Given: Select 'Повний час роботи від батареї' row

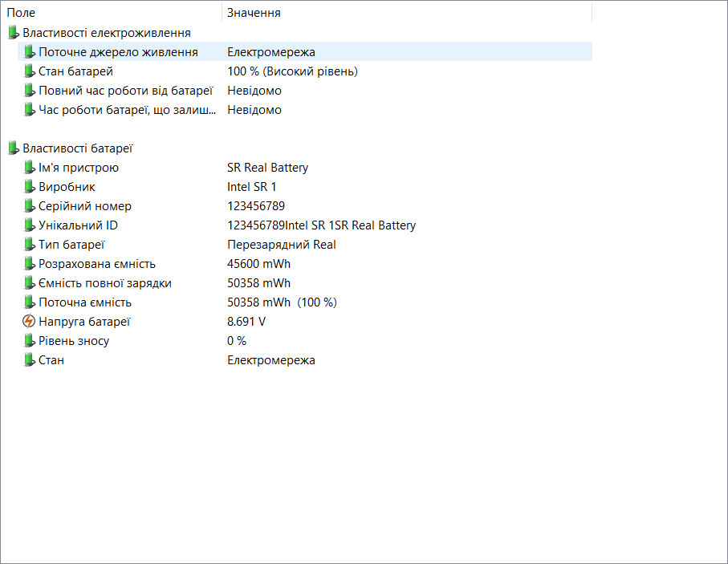Looking at the screenshot, I should point(304,91).
